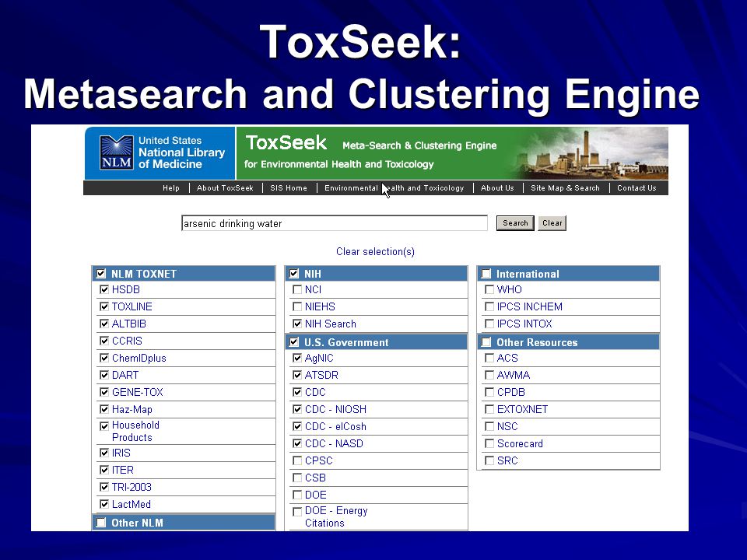747x560 pixels.
Task: Click the search query input field
Action: 335,223
